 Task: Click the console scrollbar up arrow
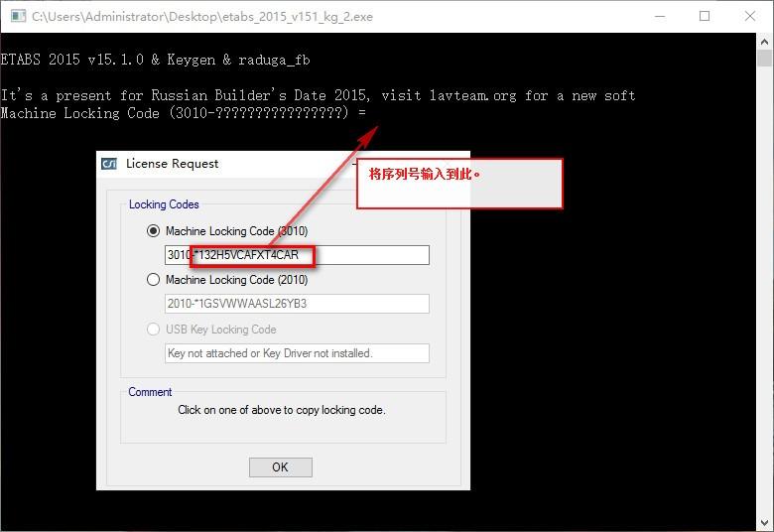click(x=765, y=42)
